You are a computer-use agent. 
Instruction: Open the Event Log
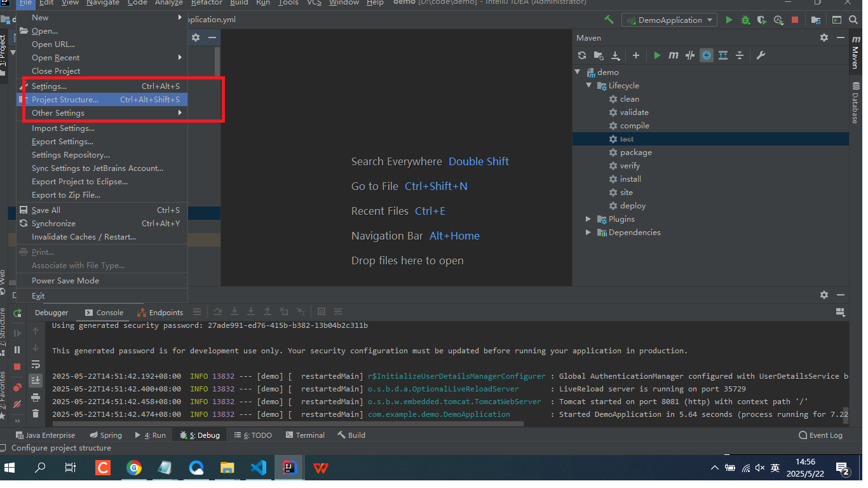(x=820, y=435)
